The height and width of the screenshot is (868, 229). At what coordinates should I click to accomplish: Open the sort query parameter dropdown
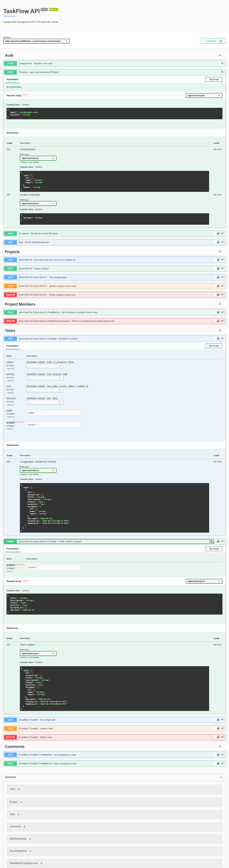[x=45, y=390]
